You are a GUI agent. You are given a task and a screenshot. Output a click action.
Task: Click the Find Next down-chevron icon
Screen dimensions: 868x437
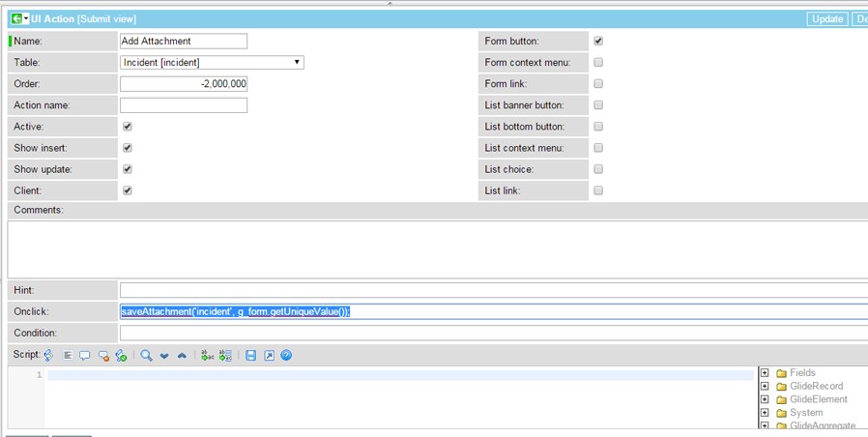[x=164, y=356]
